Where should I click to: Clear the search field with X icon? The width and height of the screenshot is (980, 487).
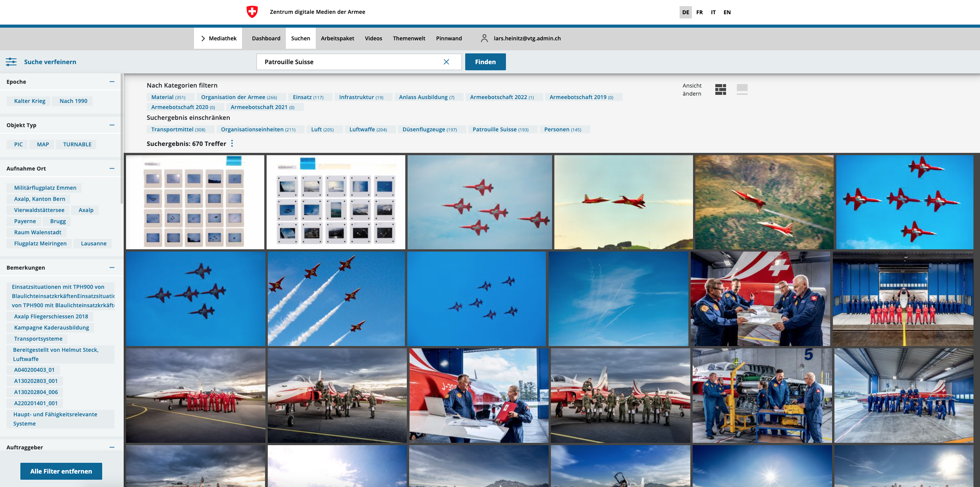pos(446,62)
